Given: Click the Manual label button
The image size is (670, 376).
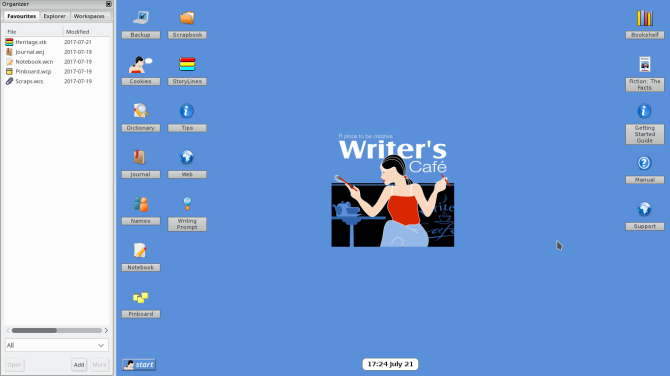Looking at the screenshot, I should tap(645, 180).
